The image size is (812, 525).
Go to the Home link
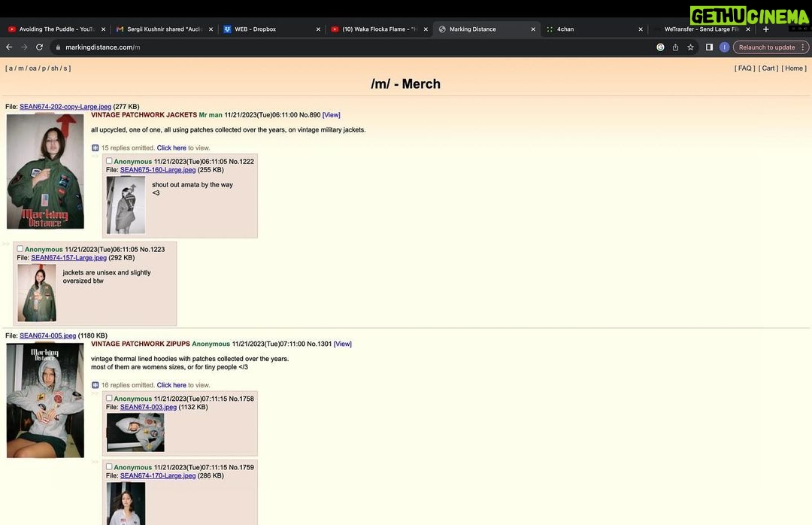[794, 68]
